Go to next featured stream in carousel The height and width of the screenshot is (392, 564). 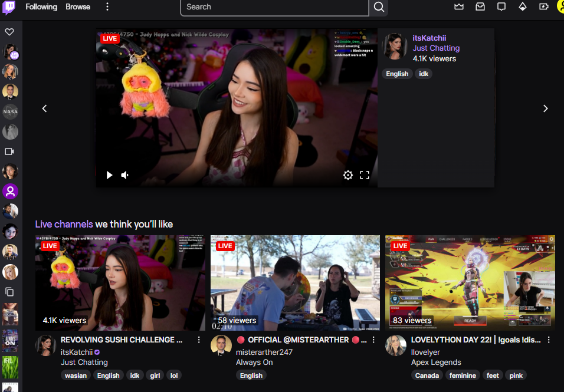[545, 108]
